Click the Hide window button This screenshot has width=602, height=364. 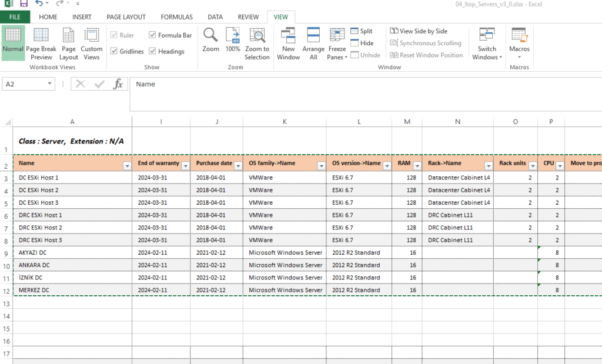[x=362, y=43]
